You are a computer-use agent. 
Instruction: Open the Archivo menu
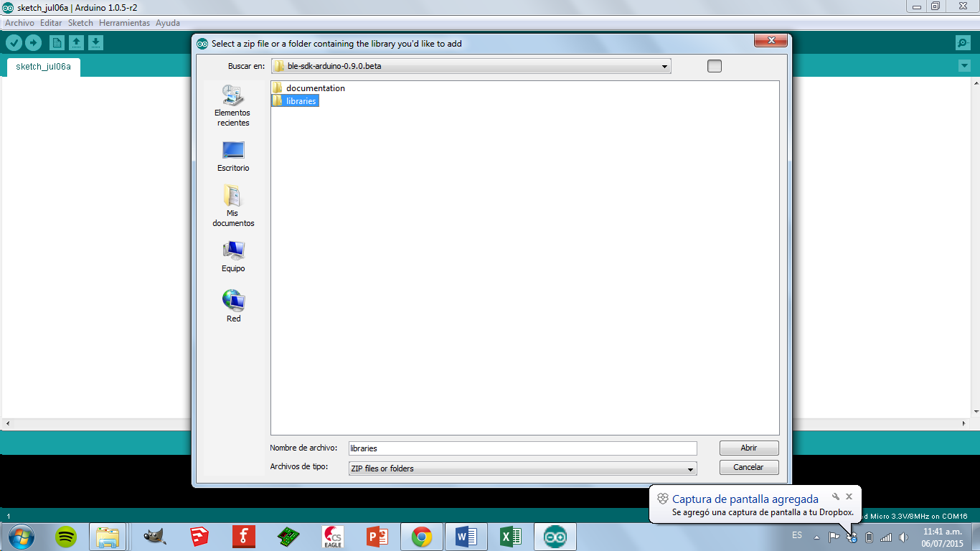coord(19,23)
